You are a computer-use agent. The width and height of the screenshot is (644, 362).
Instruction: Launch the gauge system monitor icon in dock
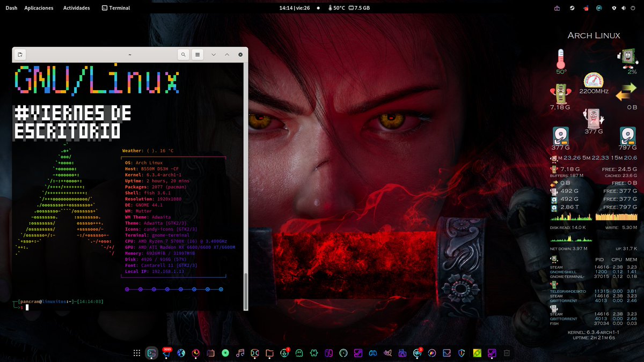[343, 353]
